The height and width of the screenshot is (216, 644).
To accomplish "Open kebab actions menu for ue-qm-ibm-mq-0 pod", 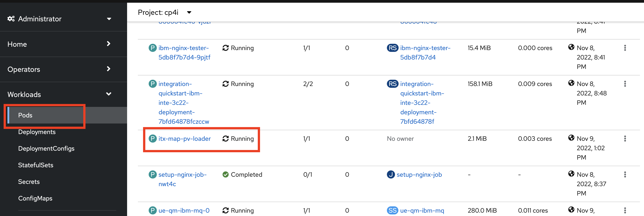I will (x=625, y=211).
